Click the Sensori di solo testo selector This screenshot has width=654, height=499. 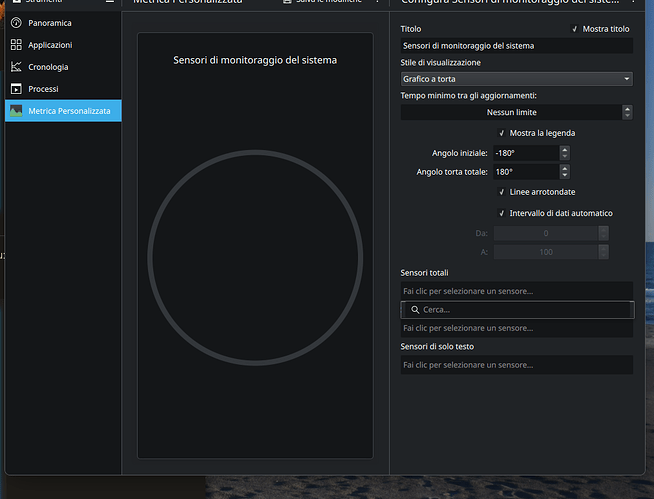click(516, 365)
